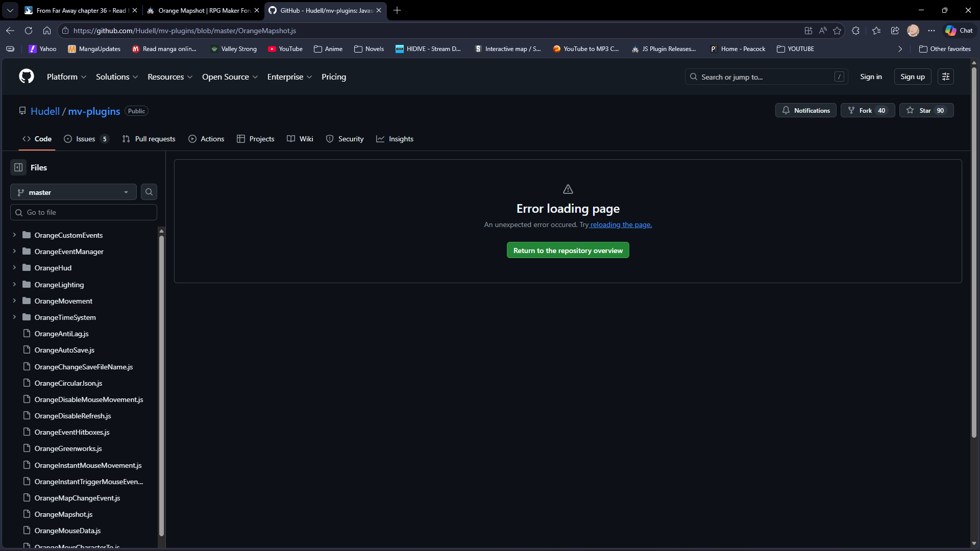Click the browser refresh icon
Viewport: 980px width, 551px height.
click(29, 31)
